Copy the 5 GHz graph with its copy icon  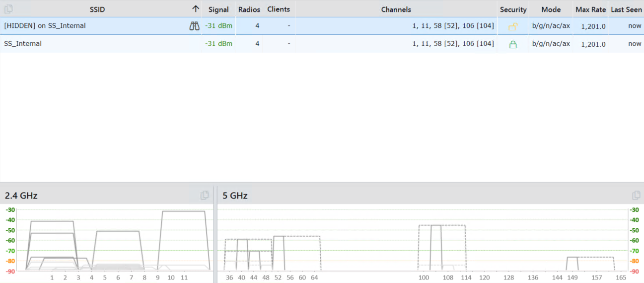[x=636, y=195]
